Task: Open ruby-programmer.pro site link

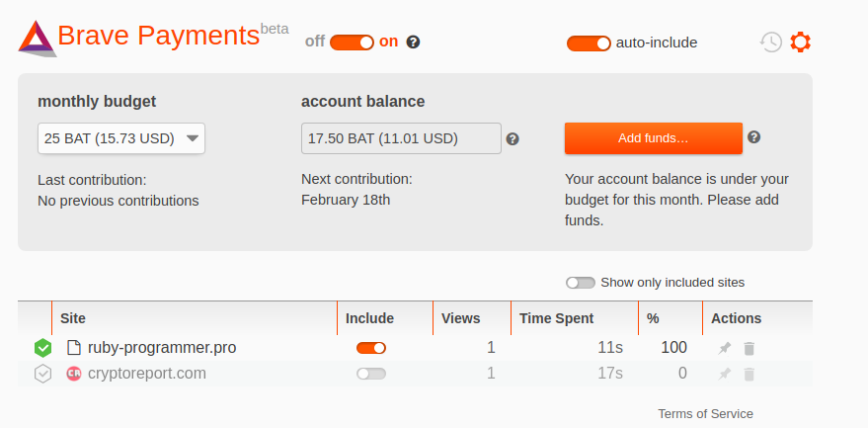Action: coord(162,348)
